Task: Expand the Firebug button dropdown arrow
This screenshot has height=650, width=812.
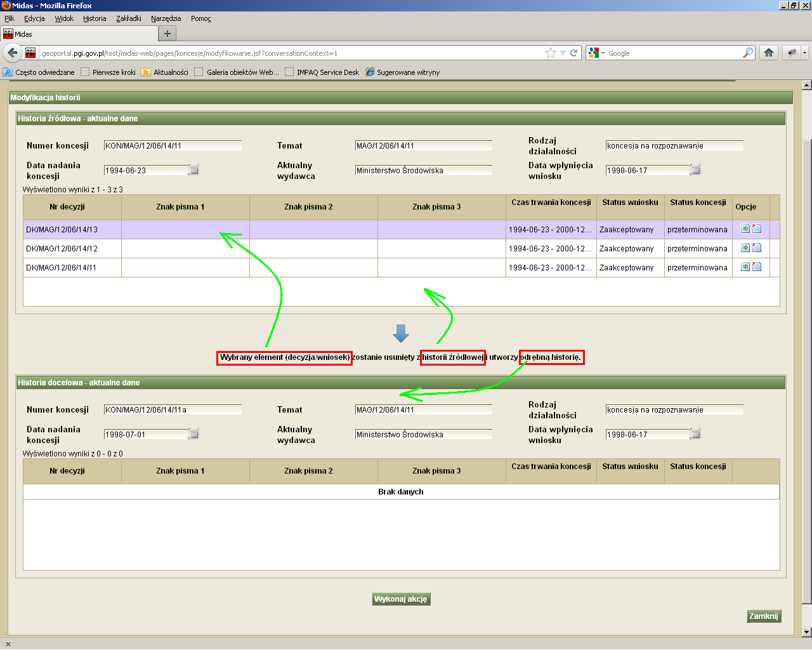Action: pos(804,53)
